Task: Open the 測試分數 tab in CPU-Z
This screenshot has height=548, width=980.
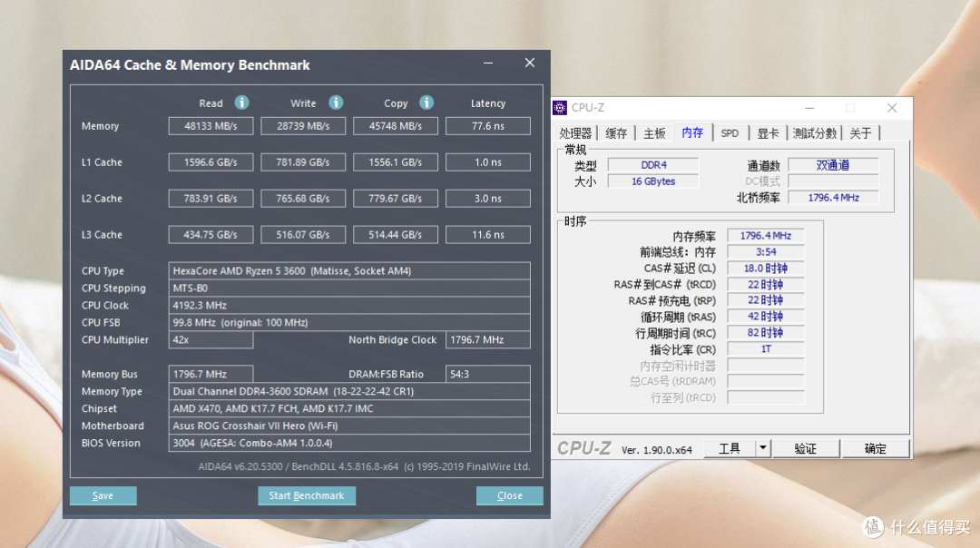Action: [814, 133]
